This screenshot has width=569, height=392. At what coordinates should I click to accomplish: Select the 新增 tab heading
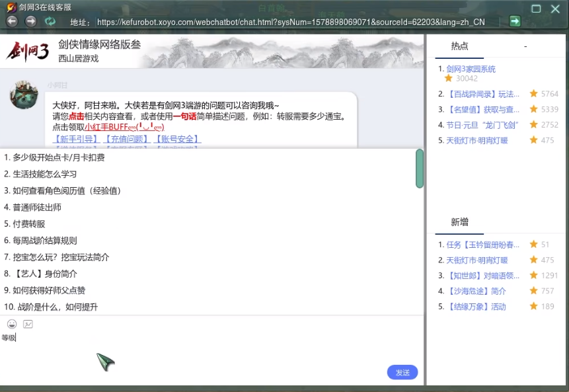[459, 222]
